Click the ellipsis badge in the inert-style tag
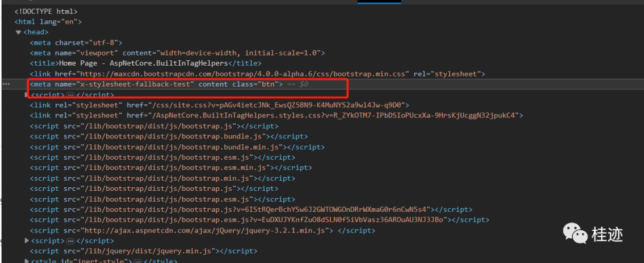 click(138, 261)
